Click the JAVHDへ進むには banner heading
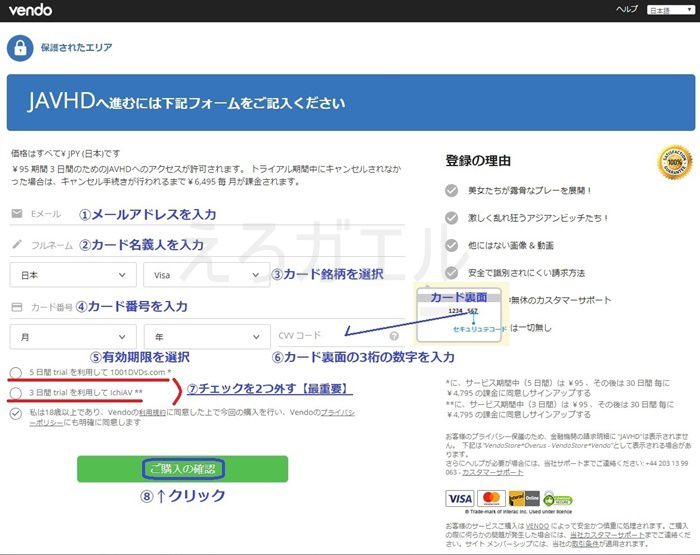The width and height of the screenshot is (700, 555). (187, 102)
